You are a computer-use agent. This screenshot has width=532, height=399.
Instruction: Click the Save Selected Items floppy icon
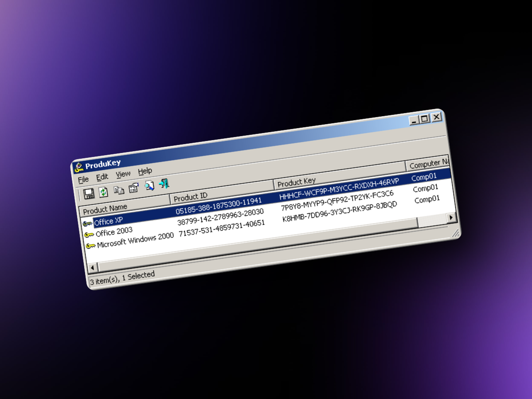89,193
